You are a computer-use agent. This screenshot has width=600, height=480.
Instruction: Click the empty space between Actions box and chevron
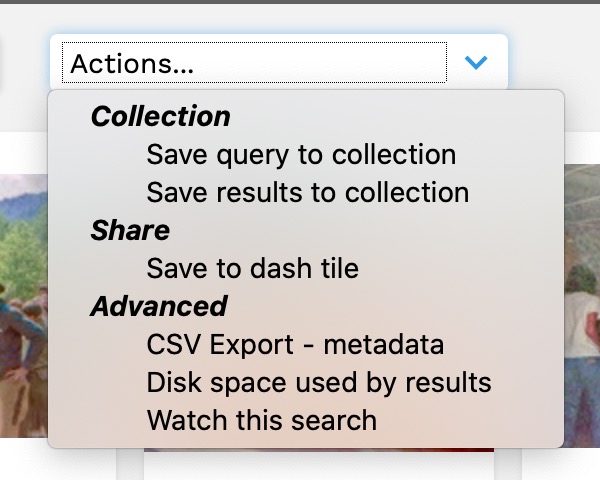455,63
